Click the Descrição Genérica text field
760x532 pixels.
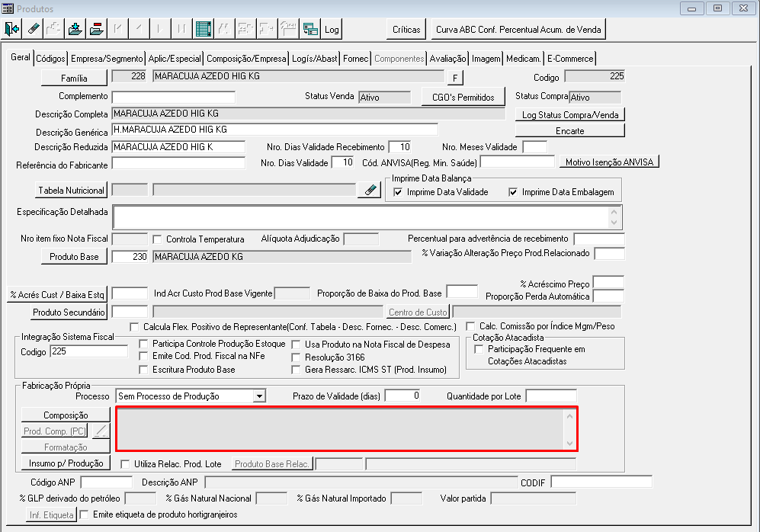[275, 130]
